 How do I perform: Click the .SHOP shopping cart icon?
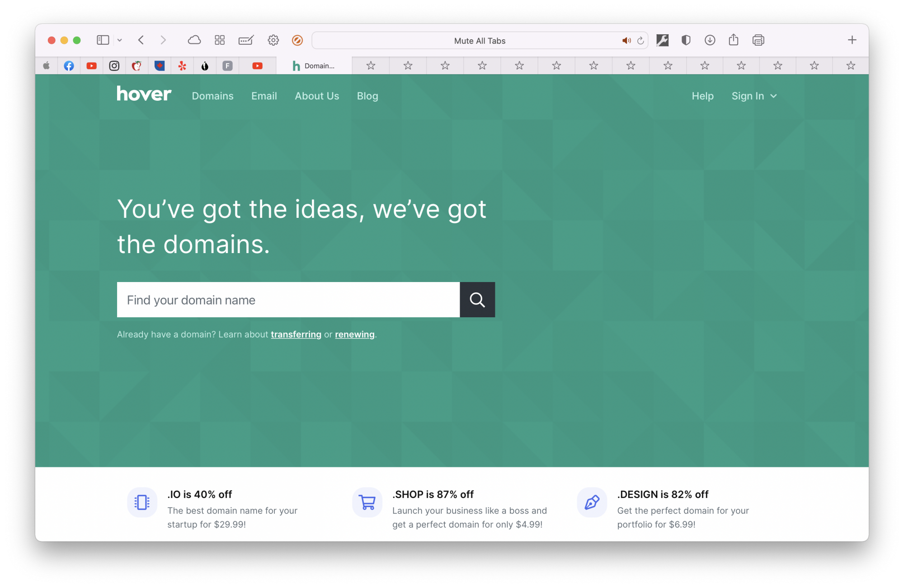click(x=367, y=502)
